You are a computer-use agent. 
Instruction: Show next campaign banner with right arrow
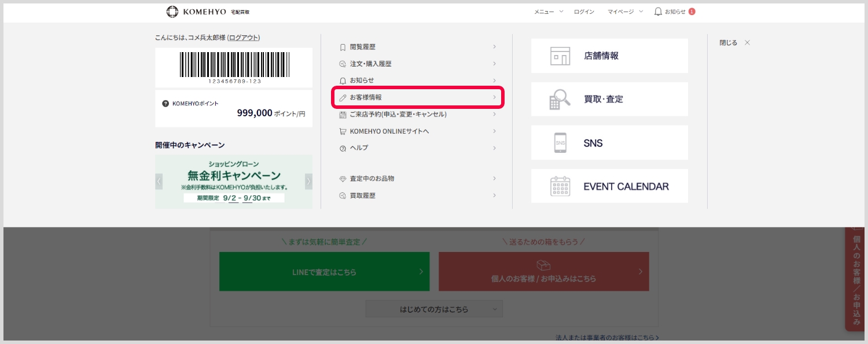tap(308, 181)
